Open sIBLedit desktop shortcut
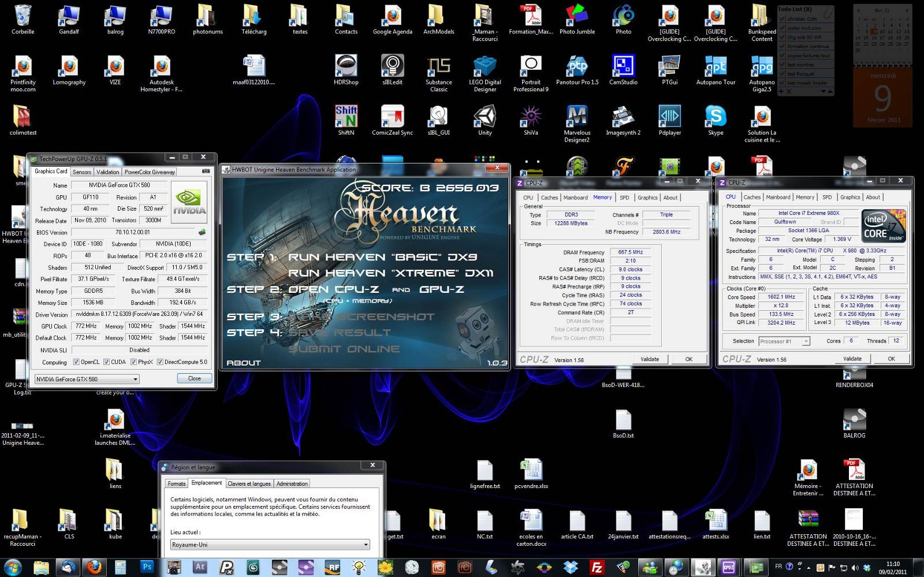Image resolution: width=924 pixels, height=577 pixels. point(392,70)
